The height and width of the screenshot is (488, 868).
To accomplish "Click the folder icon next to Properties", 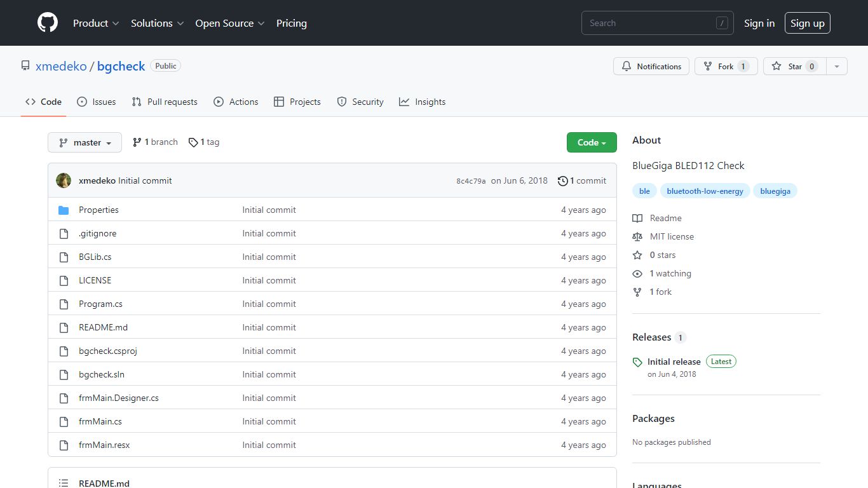I will (x=64, y=210).
